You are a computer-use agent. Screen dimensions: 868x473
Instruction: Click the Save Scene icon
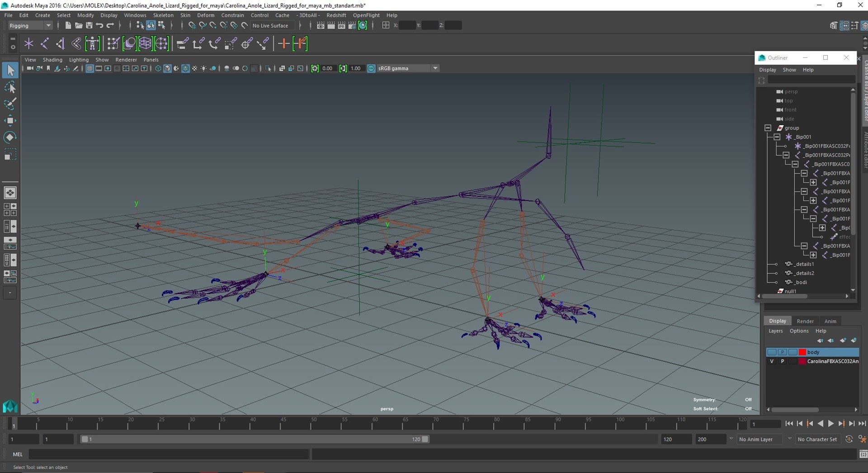89,25
